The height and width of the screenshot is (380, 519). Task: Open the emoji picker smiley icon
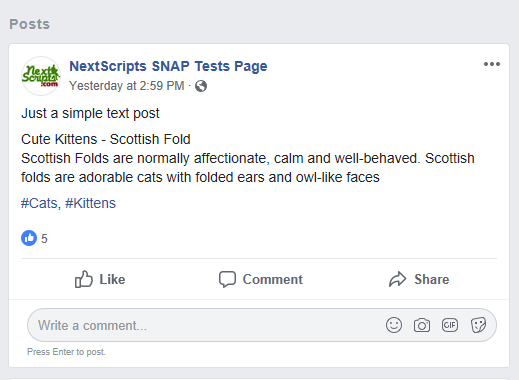pyautogui.click(x=394, y=325)
